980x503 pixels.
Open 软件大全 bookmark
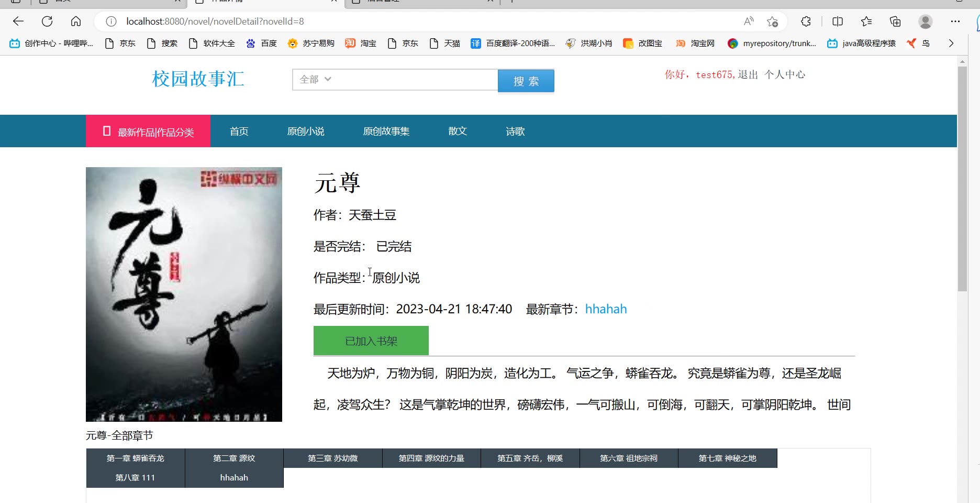click(x=212, y=43)
